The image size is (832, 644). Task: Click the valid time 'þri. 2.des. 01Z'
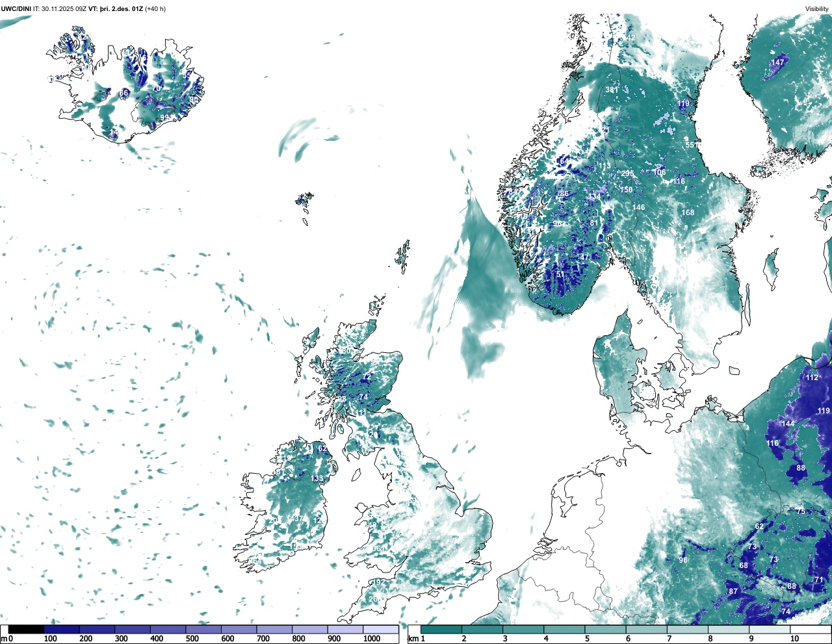click(x=122, y=9)
